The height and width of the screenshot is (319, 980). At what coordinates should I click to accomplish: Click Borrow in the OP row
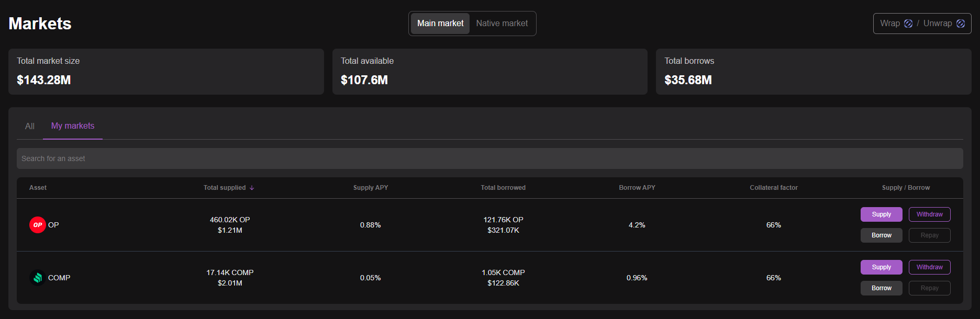[x=881, y=235]
